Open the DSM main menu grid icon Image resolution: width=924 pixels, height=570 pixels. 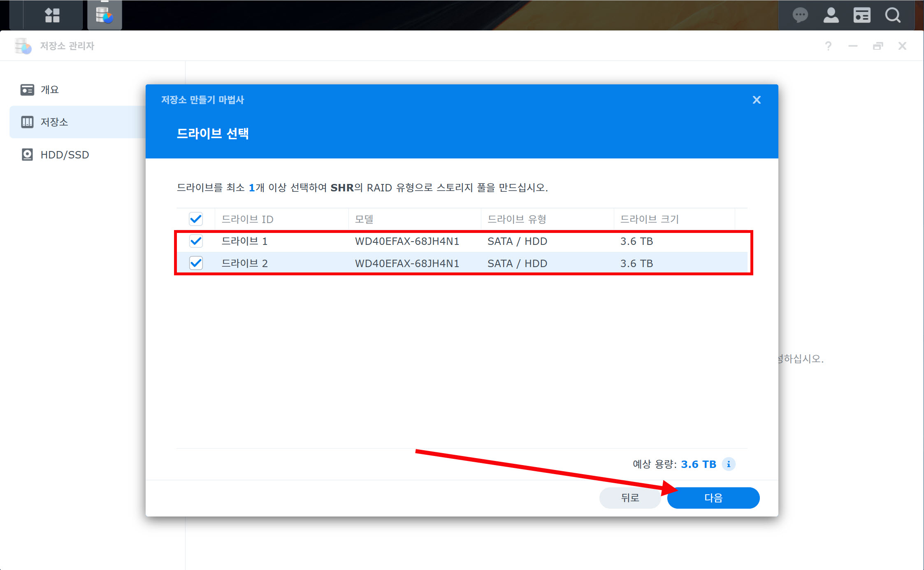tap(52, 15)
